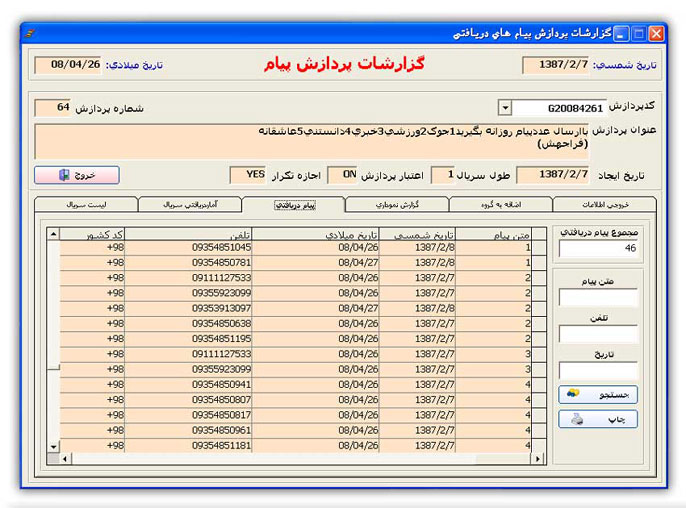Screen dimensions: 686x508
Task: Select phone number 09354850781 cell
Action: (x=189, y=263)
